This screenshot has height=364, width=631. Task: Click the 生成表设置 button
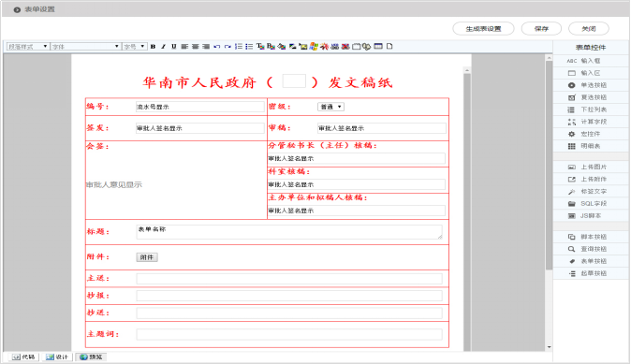tap(483, 29)
